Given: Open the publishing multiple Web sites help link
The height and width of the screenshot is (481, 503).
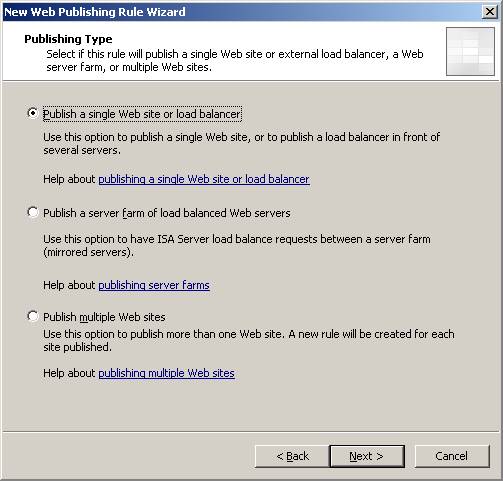Looking at the screenshot, I should click(x=166, y=373).
